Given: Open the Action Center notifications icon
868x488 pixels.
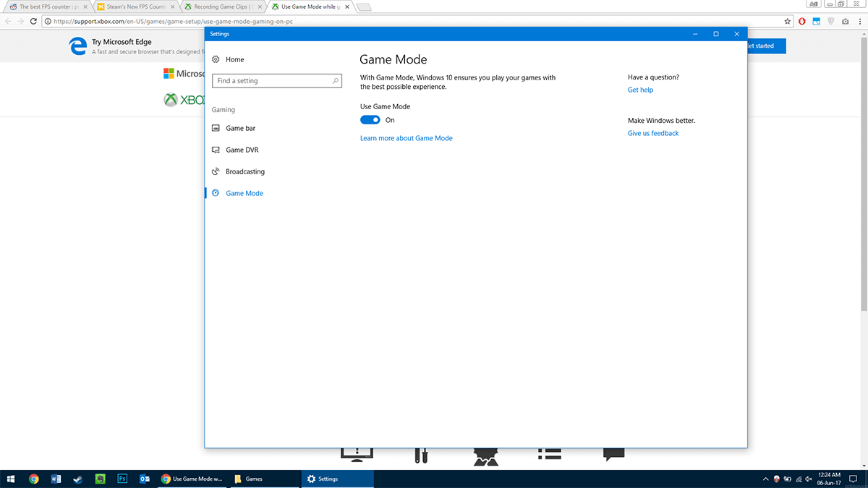Looking at the screenshot, I should (853, 479).
